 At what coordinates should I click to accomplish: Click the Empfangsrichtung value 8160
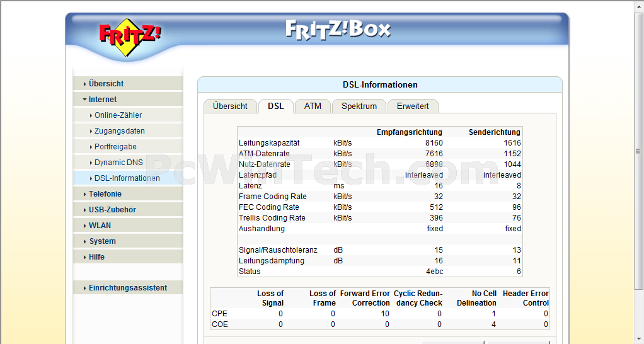tap(434, 143)
